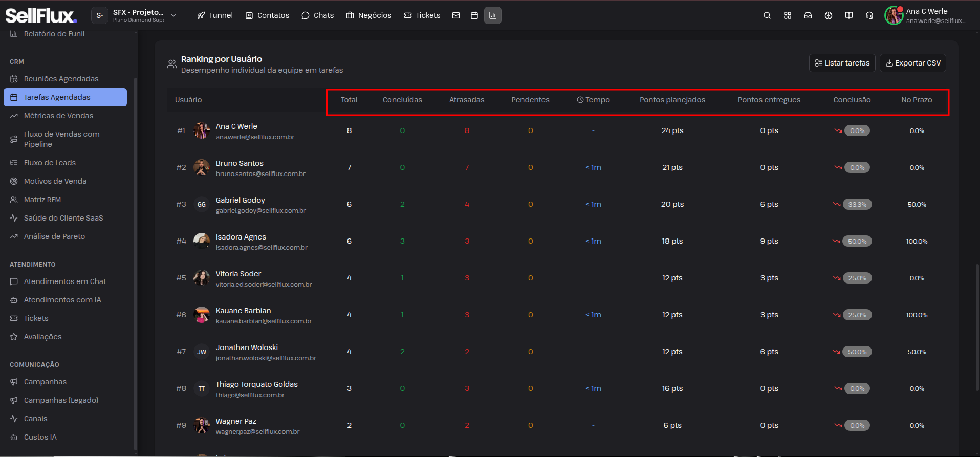Open Atendimentos em Chat sidebar item
The height and width of the screenshot is (457, 980).
(65, 281)
